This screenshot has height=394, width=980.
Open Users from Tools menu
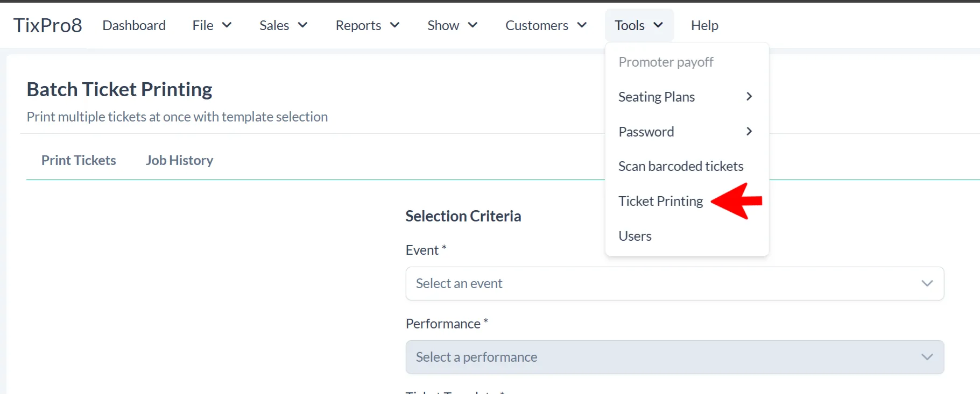click(x=687, y=236)
